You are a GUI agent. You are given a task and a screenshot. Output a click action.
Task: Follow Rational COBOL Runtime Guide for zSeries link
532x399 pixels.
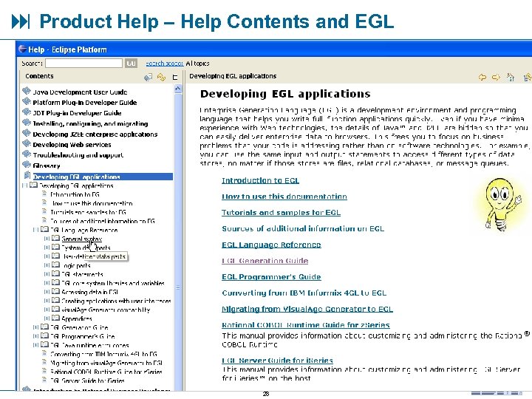pyautogui.click(x=306, y=325)
